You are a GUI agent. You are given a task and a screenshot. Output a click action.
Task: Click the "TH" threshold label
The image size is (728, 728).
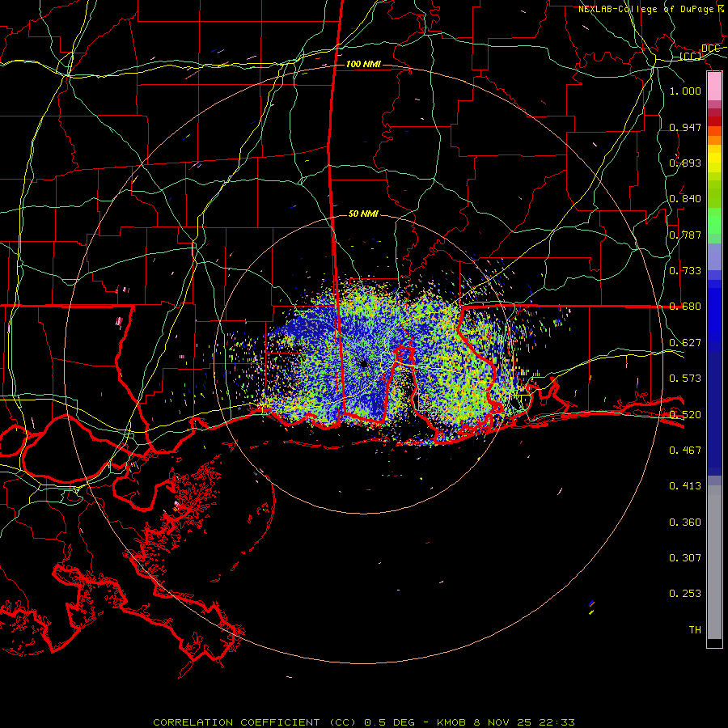pos(695,630)
